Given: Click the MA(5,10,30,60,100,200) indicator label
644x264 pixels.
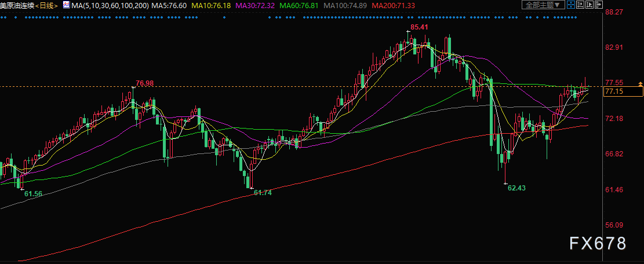Looking at the screenshot, I should coord(110,5).
